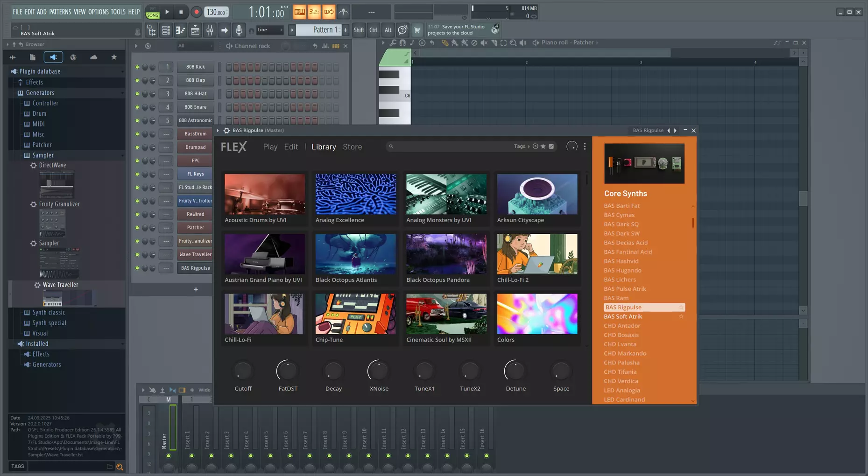
Task: Show the files tab in Browser
Action: click(x=33, y=57)
